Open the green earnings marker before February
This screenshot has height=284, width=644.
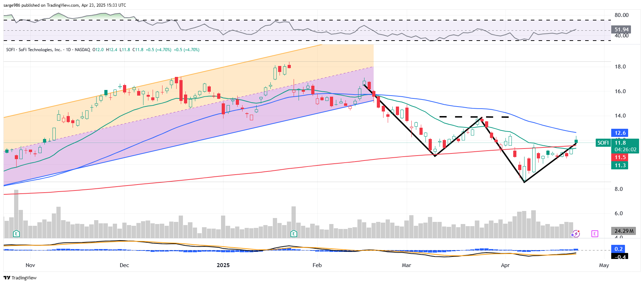[x=294, y=234]
